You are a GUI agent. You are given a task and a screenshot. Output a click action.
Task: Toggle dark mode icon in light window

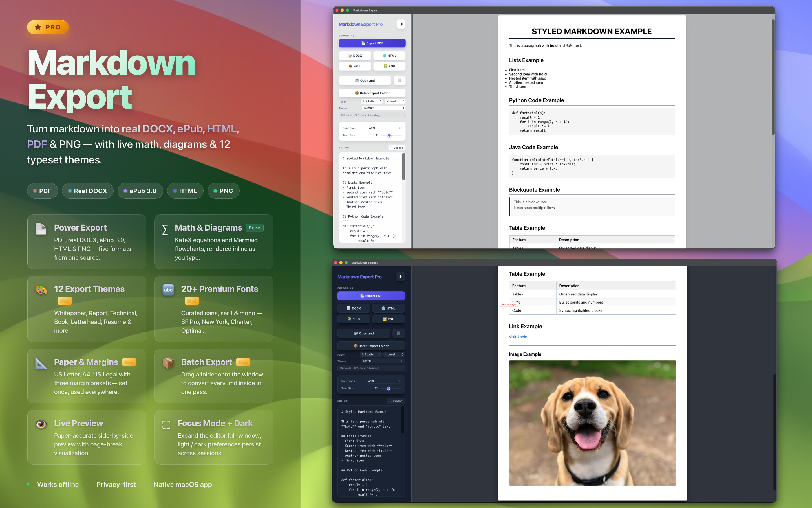click(401, 24)
